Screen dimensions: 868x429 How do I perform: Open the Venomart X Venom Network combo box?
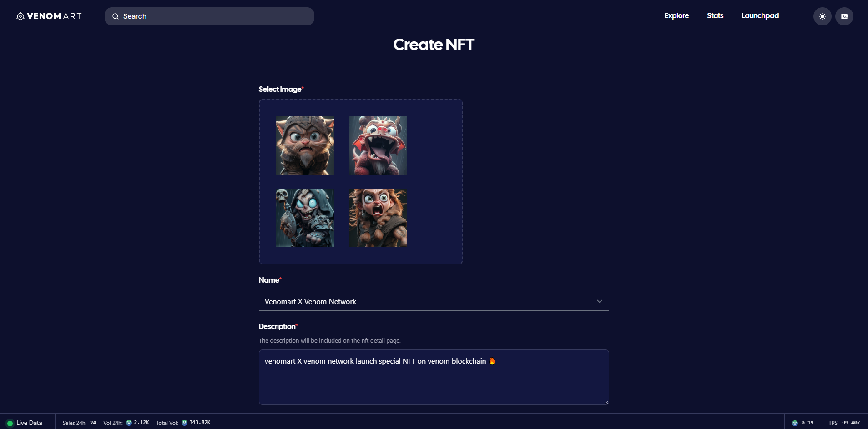click(434, 301)
